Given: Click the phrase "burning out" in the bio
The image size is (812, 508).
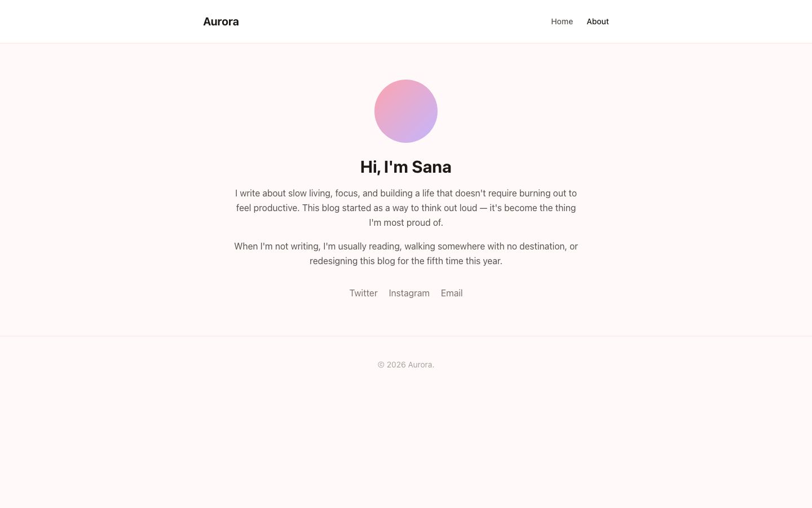Looking at the screenshot, I should (542, 193).
